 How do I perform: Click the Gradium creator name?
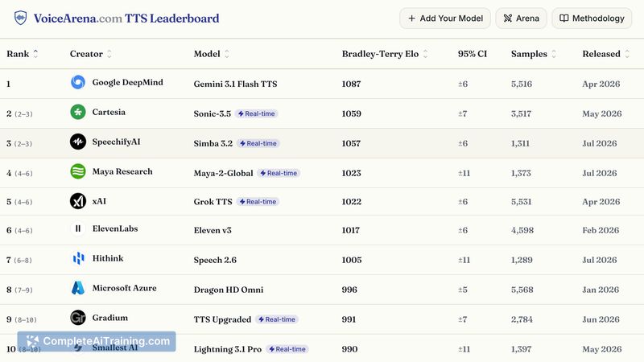tap(110, 318)
